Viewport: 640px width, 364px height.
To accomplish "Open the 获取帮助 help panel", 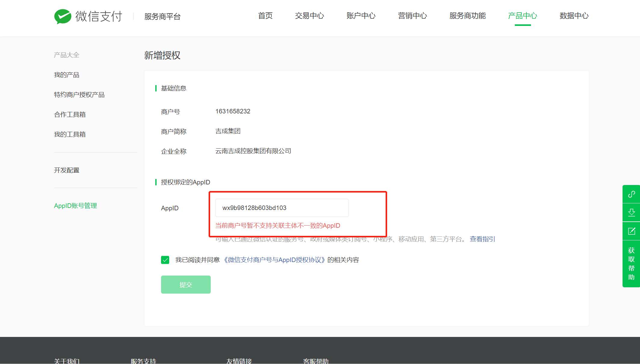I will [631, 264].
